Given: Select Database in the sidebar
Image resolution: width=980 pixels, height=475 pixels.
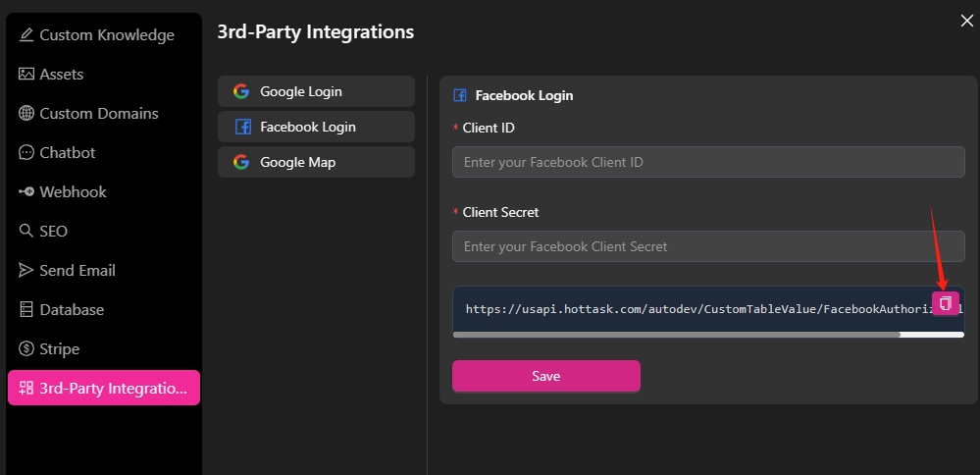Looking at the screenshot, I should [104, 310].
